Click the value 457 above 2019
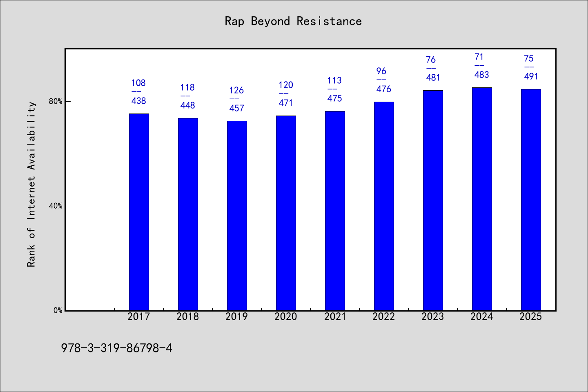The width and height of the screenshot is (588, 392). click(x=237, y=108)
